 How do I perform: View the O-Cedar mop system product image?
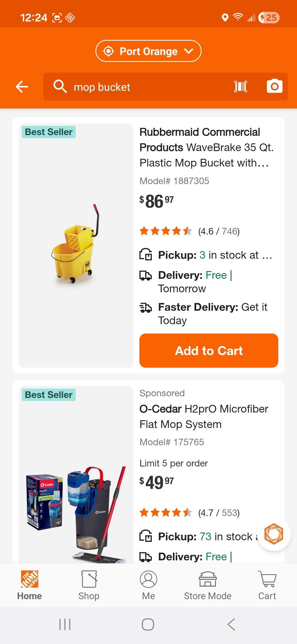coord(76,512)
